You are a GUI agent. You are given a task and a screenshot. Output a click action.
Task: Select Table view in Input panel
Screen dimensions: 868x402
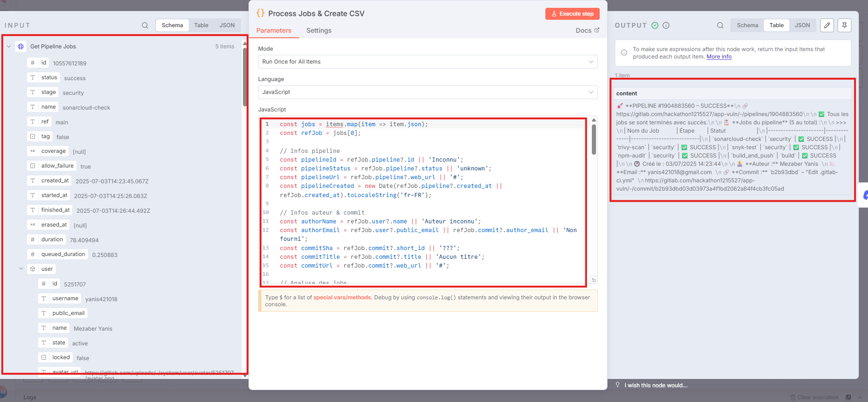(201, 25)
